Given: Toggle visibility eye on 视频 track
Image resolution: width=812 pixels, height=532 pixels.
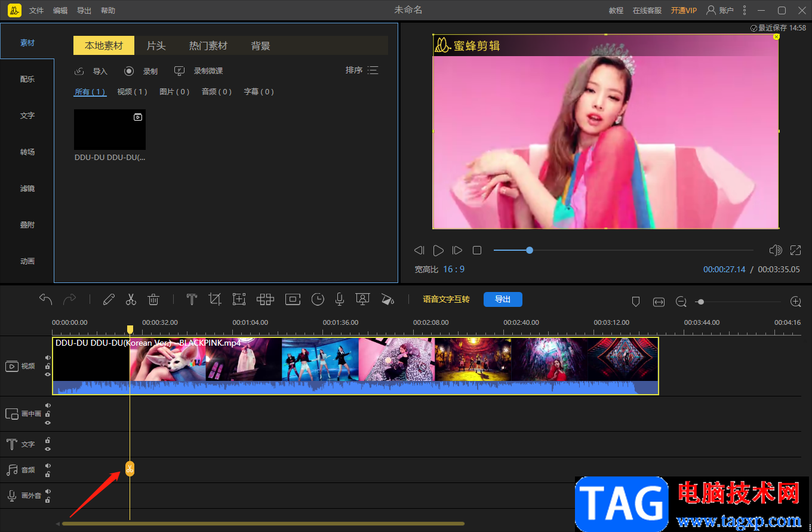Looking at the screenshot, I should [48, 374].
